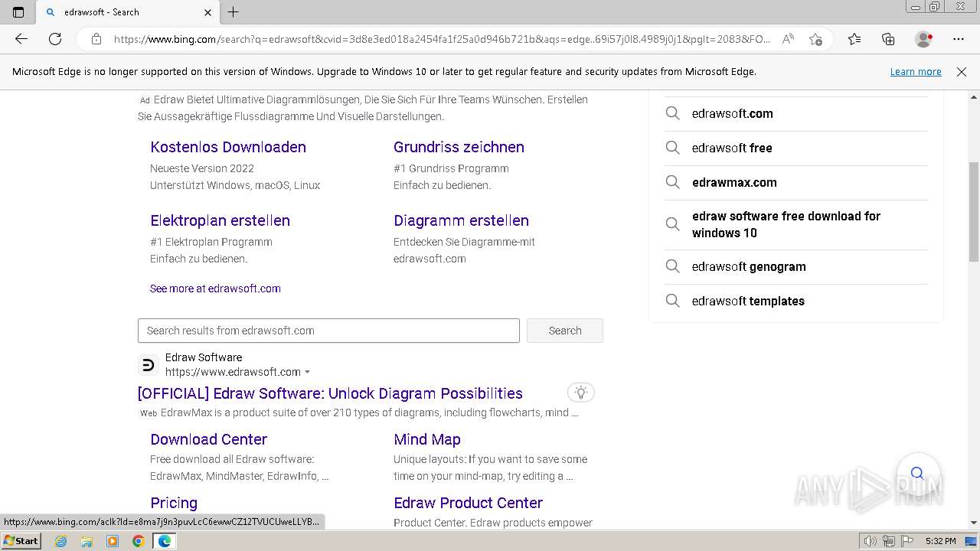Select related search edrawsoft genogram
The width and height of the screenshot is (980, 551).
[x=749, y=266]
